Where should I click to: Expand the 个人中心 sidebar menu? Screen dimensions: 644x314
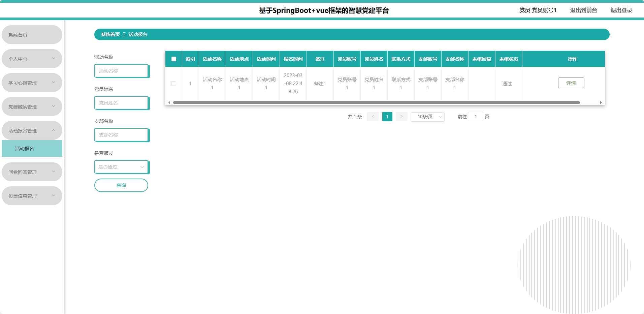[x=32, y=59]
